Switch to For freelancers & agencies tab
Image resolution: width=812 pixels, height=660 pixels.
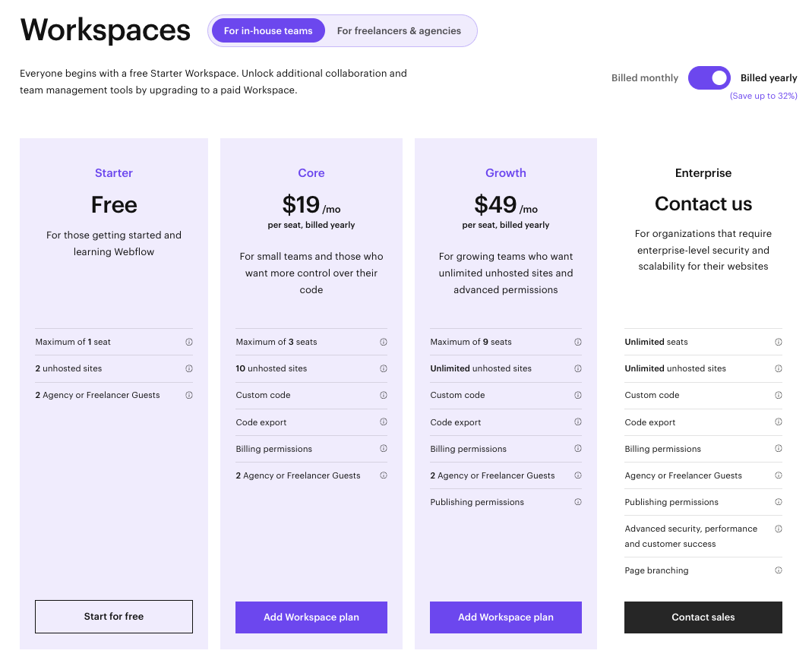pyautogui.click(x=399, y=31)
